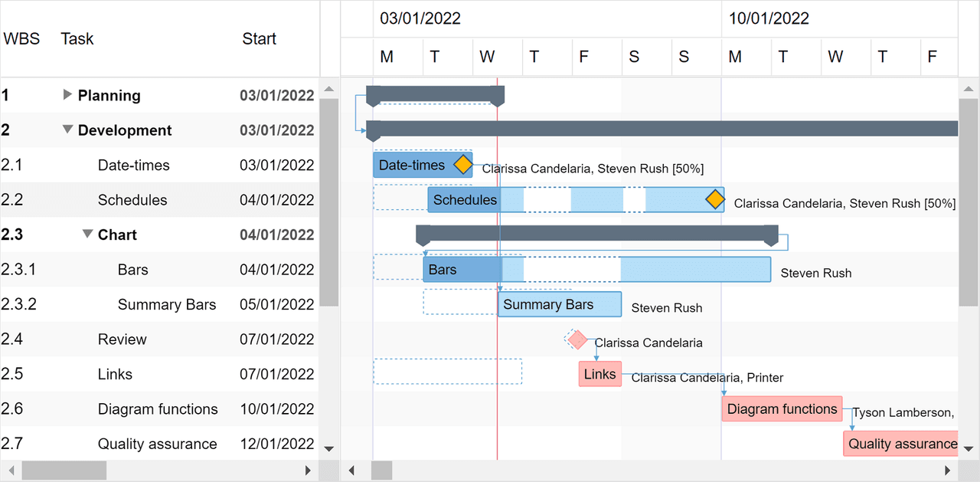The height and width of the screenshot is (482, 980).
Task: Click the Steven Rush label beside Summary Bars
Action: coord(667,308)
